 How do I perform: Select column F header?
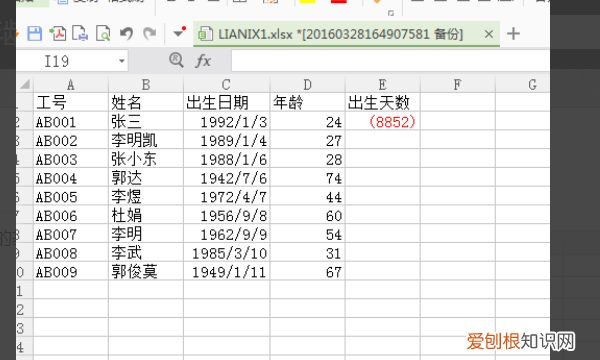[x=457, y=85]
